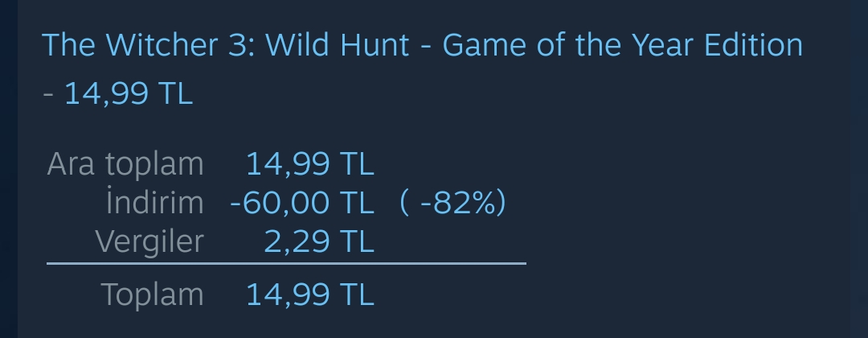Image resolution: width=868 pixels, height=338 pixels.
Task: Click the divider line above Toplam
Action: tap(286, 263)
